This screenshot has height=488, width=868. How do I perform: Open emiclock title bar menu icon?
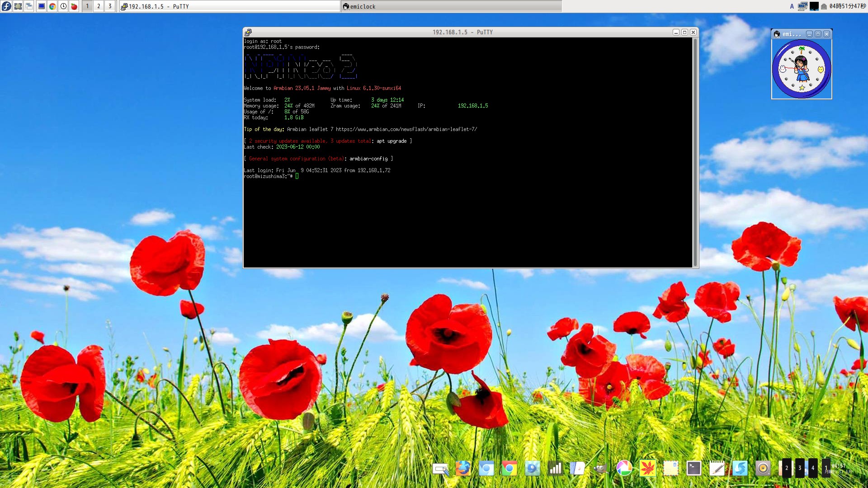[x=777, y=34]
